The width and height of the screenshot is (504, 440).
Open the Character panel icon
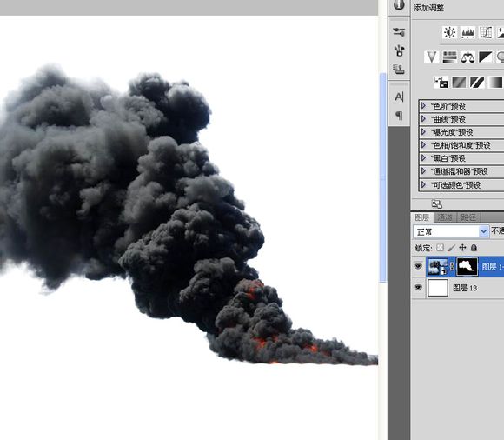click(x=399, y=97)
